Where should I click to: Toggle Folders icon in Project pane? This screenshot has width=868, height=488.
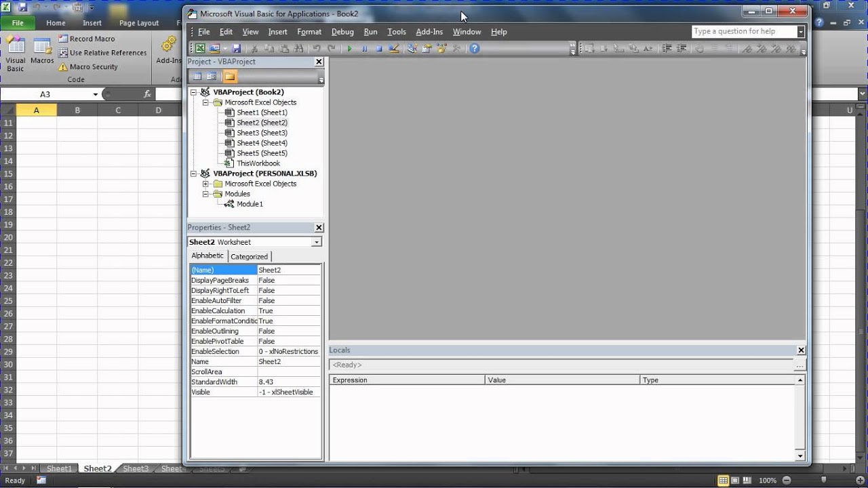(x=230, y=77)
